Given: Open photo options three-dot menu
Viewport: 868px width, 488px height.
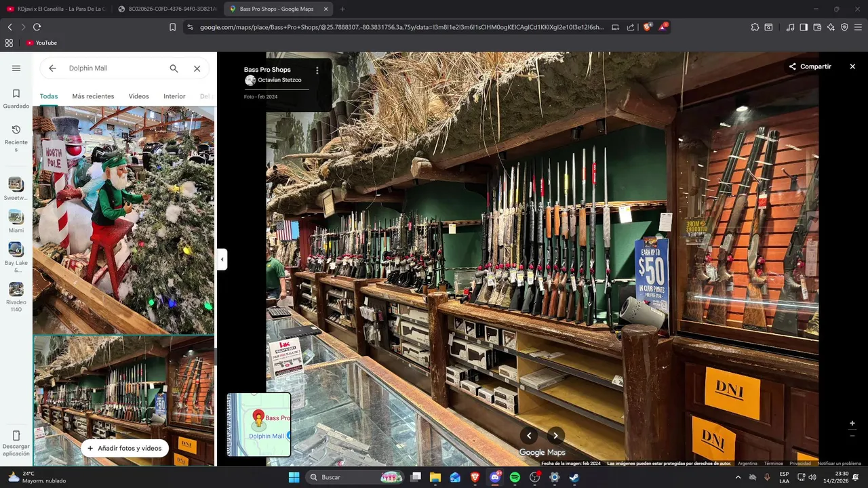Looking at the screenshot, I should [x=317, y=70].
